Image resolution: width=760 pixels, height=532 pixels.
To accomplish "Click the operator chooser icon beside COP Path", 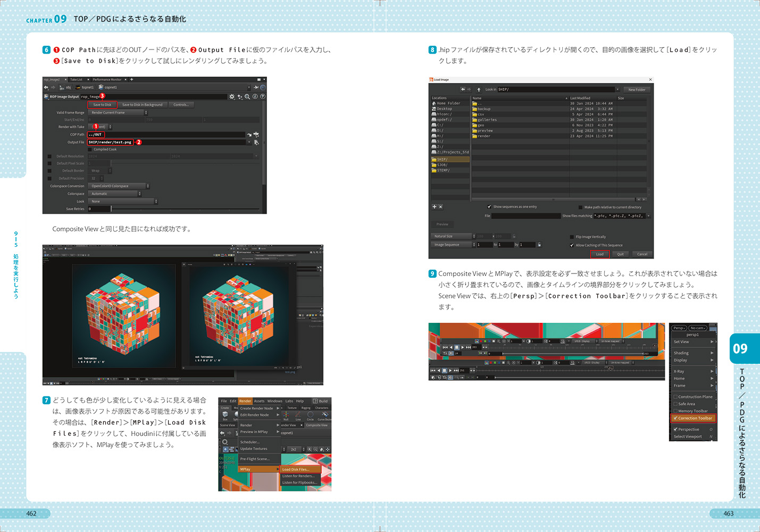I will [x=256, y=135].
